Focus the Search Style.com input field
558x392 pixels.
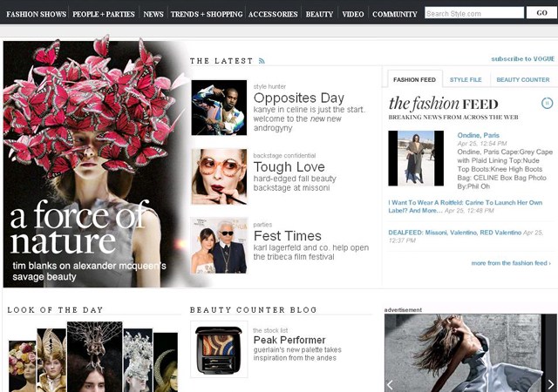(x=473, y=13)
